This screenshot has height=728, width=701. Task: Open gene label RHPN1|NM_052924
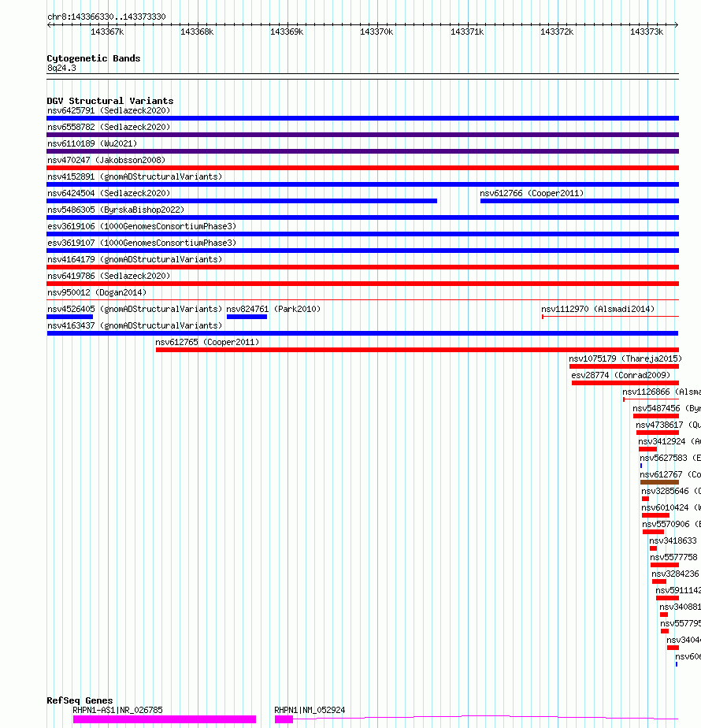click(x=310, y=711)
